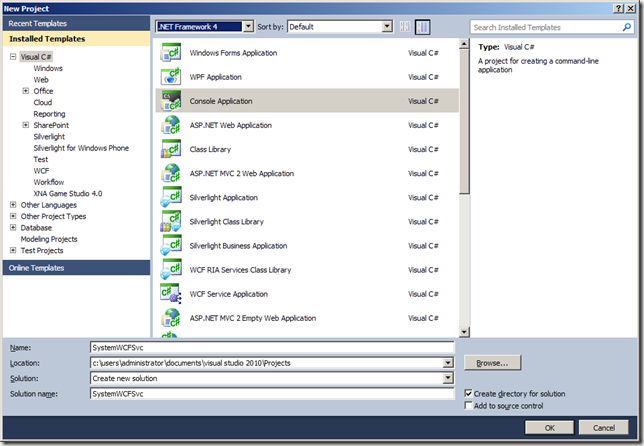Switch to small icons view
The image size is (644, 446).
(x=405, y=27)
